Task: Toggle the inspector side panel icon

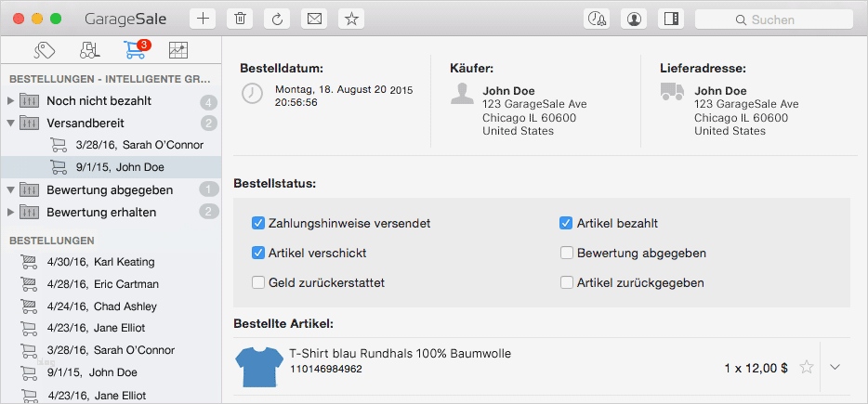Action: [x=670, y=19]
